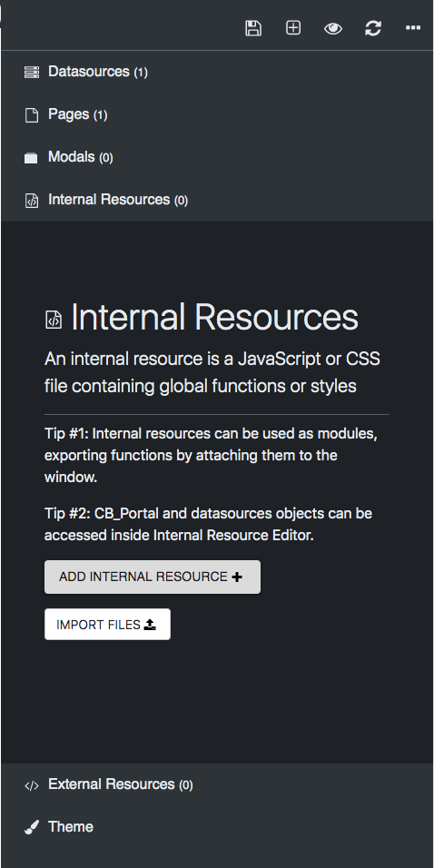Click the Theme paintbrush icon
This screenshot has height=868, width=434.
point(32,827)
